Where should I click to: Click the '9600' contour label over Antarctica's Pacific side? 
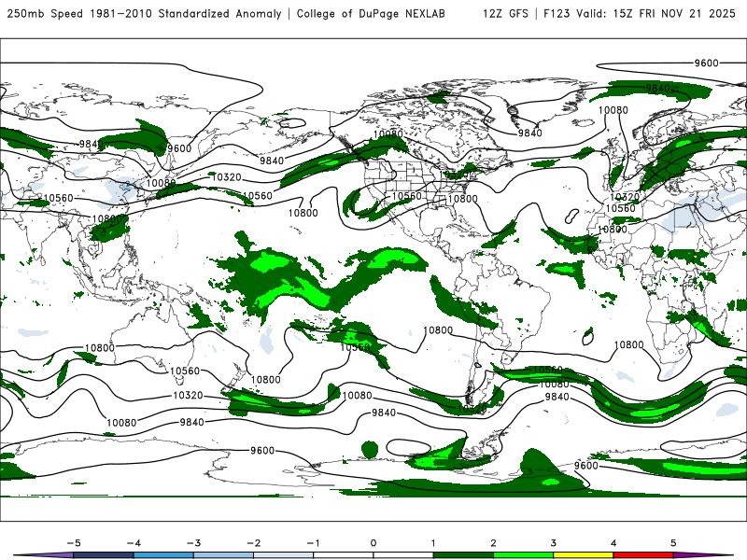[262, 451]
